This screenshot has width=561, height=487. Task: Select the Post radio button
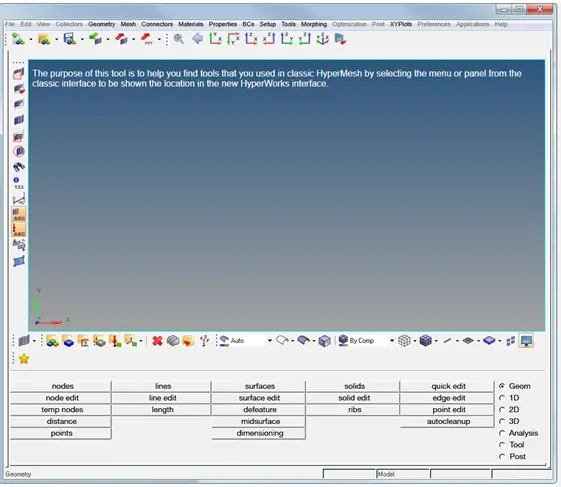502,456
